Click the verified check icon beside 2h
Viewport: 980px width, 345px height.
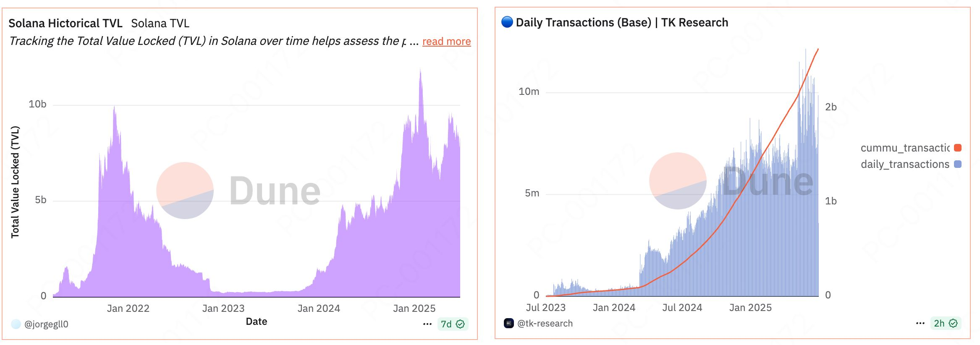[953, 323]
